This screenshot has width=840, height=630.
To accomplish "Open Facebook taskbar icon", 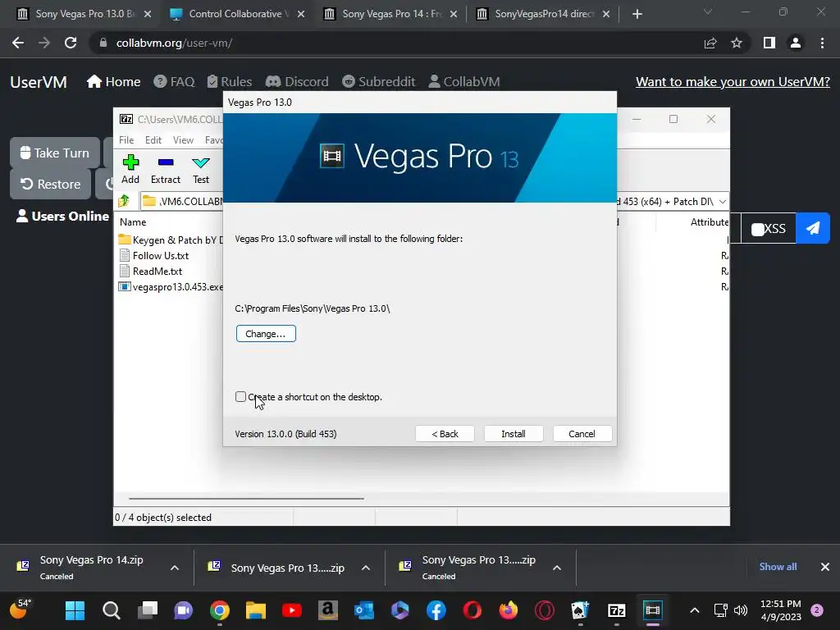I will pyautogui.click(x=436, y=610).
